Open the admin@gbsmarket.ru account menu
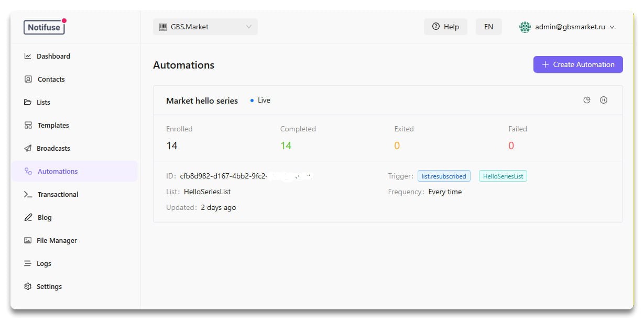Viewport: 644px width, 324px height. pos(567,27)
